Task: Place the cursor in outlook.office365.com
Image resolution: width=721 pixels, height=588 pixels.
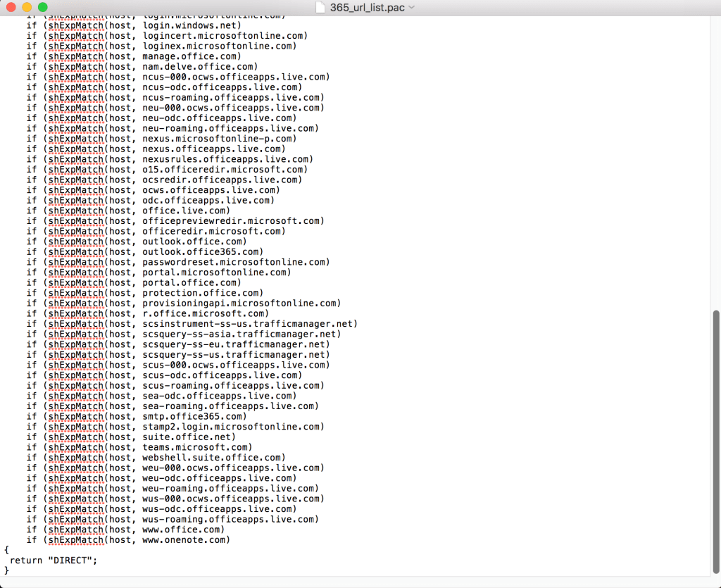Action: point(203,251)
